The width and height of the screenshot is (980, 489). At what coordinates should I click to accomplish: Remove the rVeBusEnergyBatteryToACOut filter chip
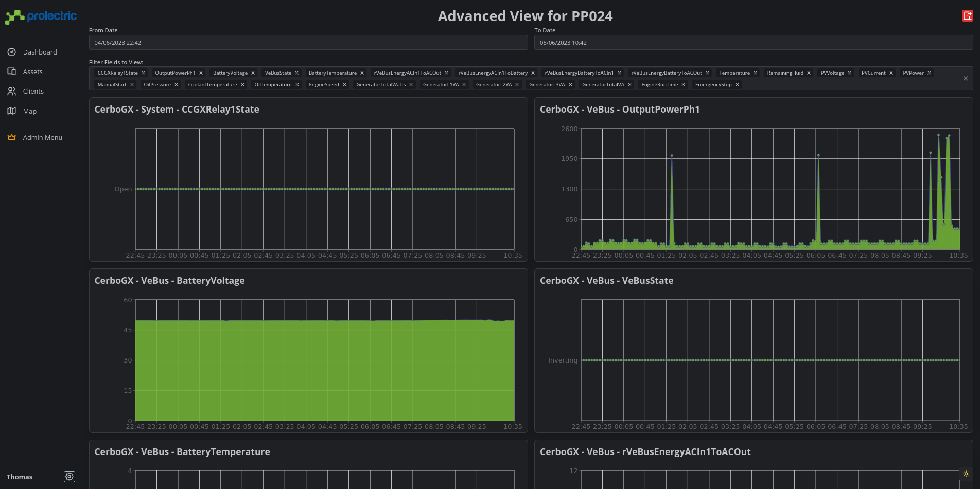(x=707, y=73)
